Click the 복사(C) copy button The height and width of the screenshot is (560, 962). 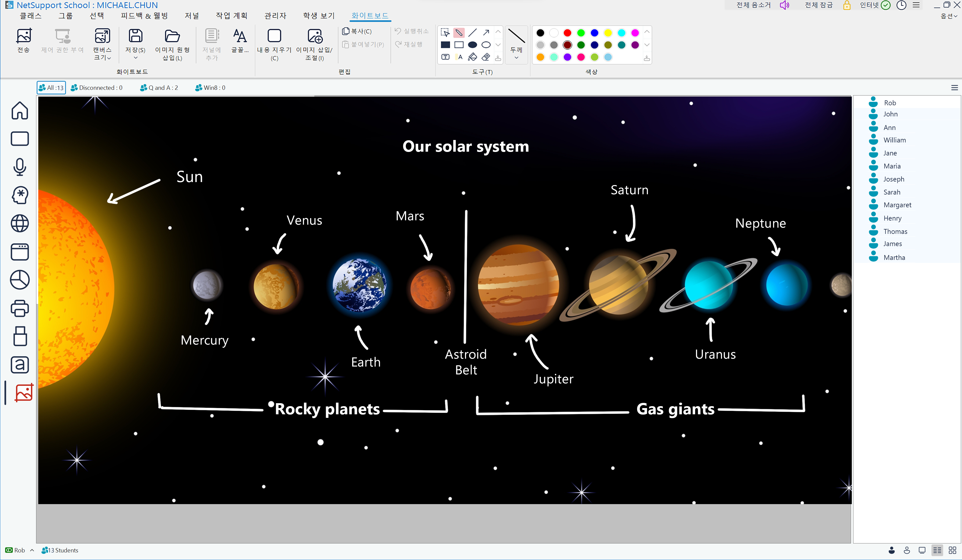click(357, 31)
